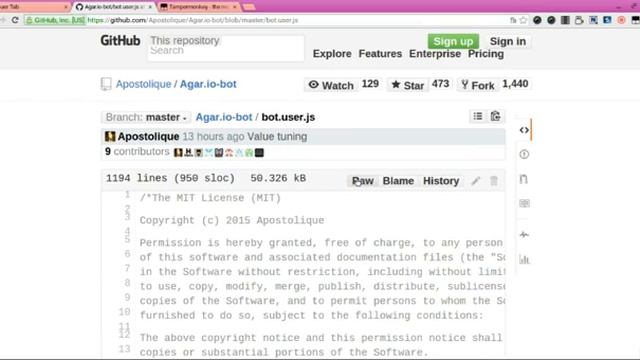Open the file History
Screen dimensions: 640x360
441,181
